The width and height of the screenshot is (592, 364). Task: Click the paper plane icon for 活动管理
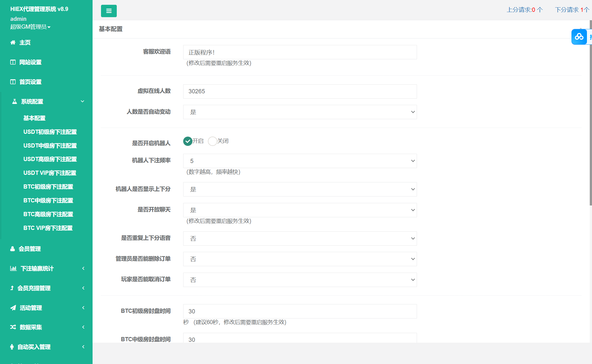(x=13, y=308)
